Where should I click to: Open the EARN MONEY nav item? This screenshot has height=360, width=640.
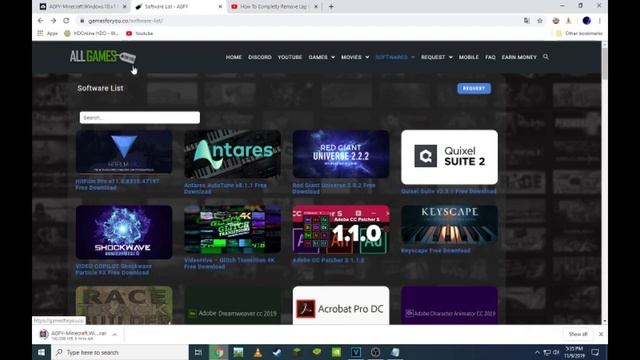(x=519, y=57)
